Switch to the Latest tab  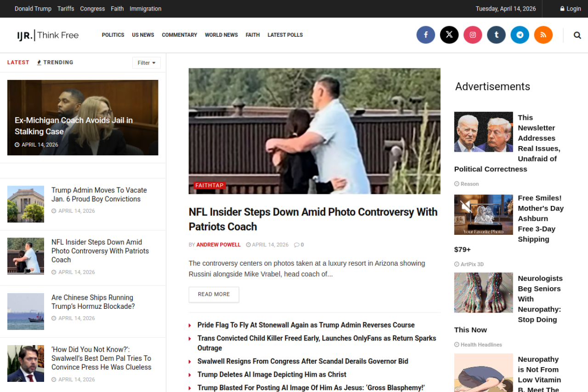click(18, 62)
